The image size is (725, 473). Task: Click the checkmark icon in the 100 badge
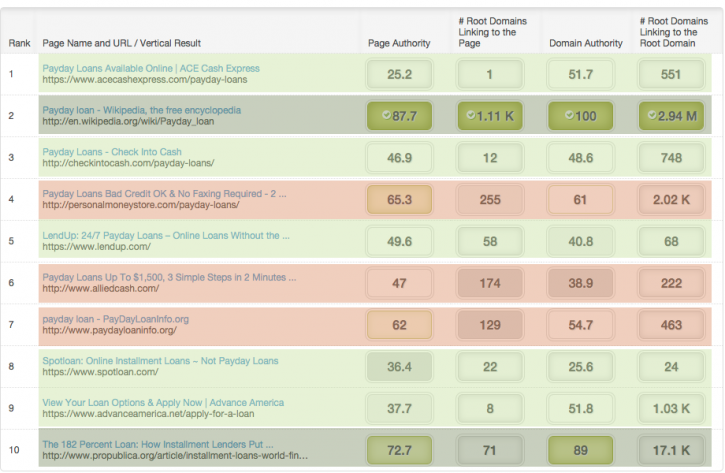pos(570,115)
